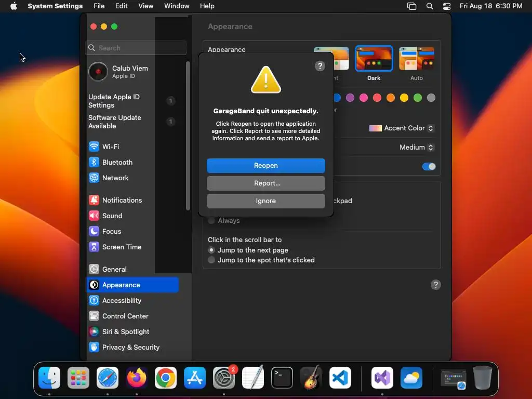Launch Safari from the Dock

pyautogui.click(x=108, y=378)
